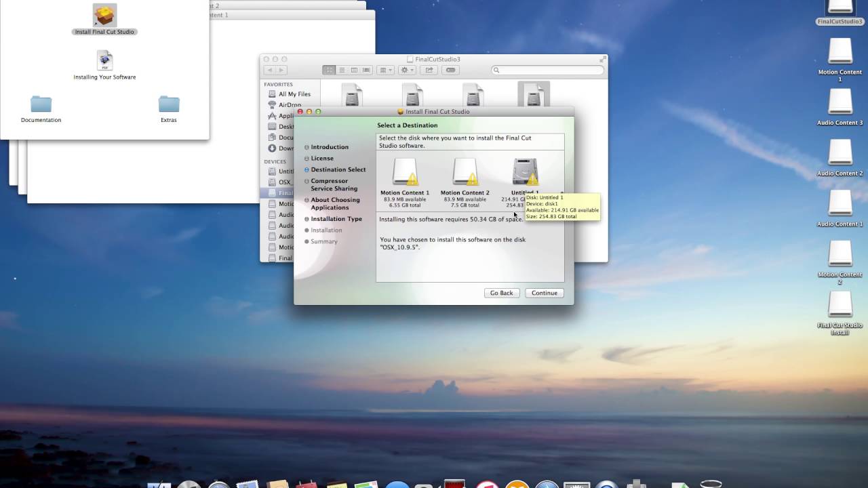This screenshot has height=488, width=868.
Task: Select highlighted disk image file in Finder
Action: (534, 94)
